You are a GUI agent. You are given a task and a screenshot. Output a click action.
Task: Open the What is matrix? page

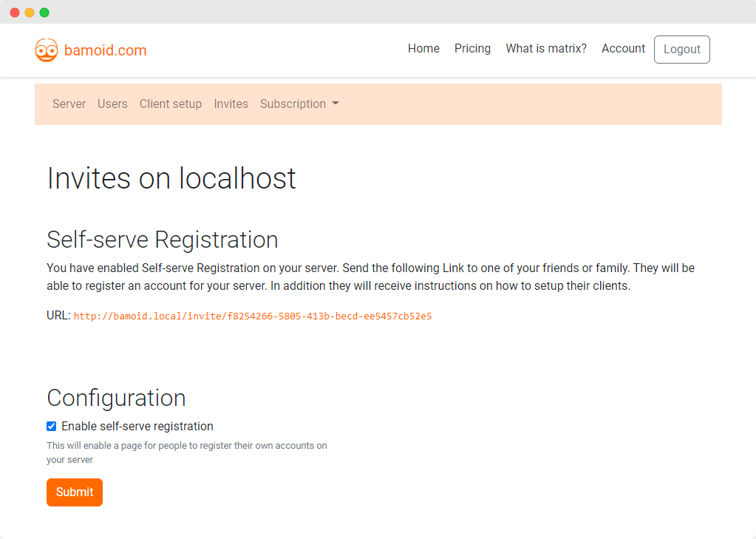click(x=546, y=48)
